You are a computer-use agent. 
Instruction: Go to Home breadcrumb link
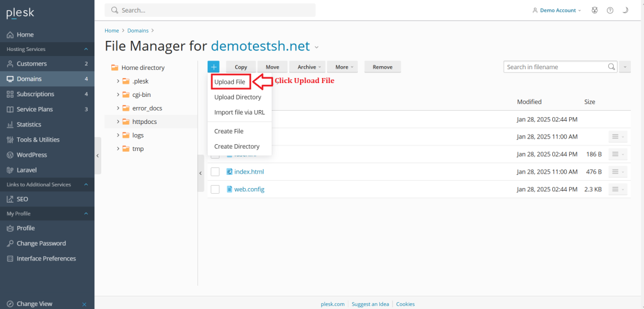click(x=112, y=30)
